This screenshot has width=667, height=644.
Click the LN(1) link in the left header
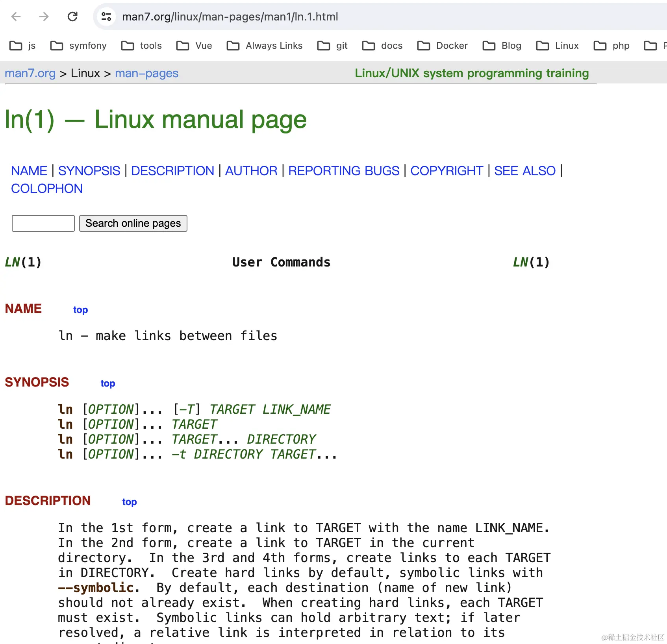coord(23,262)
